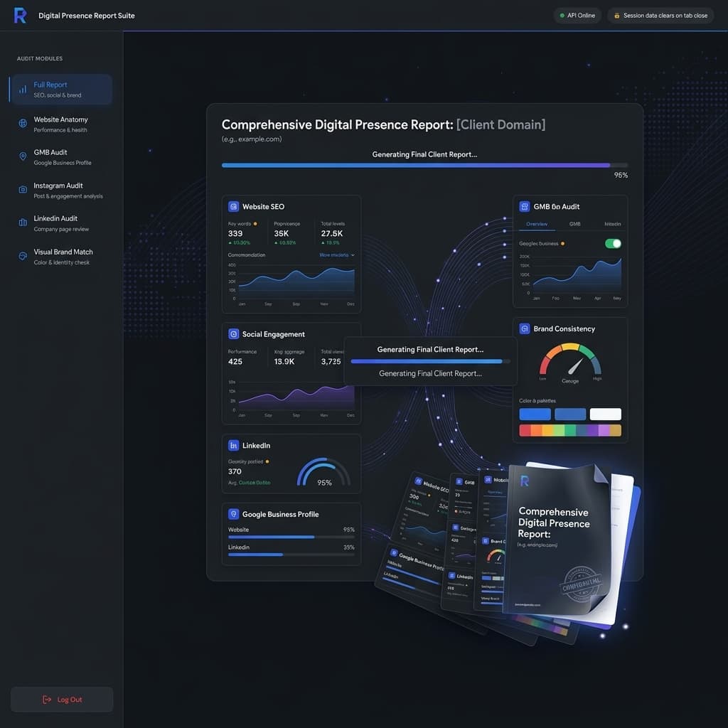Click the 425 Performance value
Viewport: 728px width, 728px height.
pyautogui.click(x=235, y=361)
